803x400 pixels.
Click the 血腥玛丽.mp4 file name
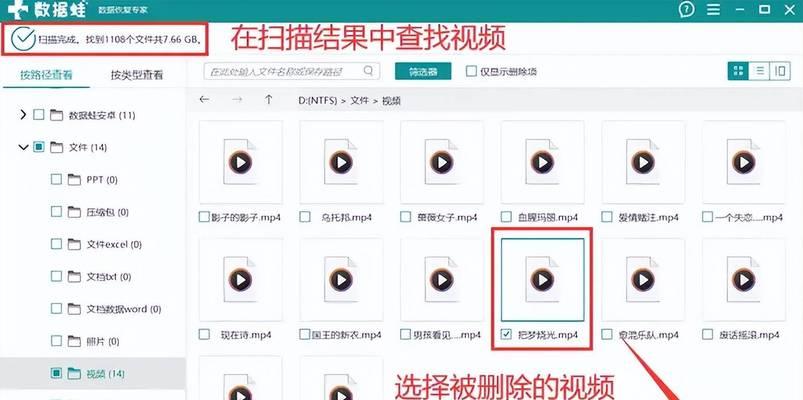[x=548, y=218]
